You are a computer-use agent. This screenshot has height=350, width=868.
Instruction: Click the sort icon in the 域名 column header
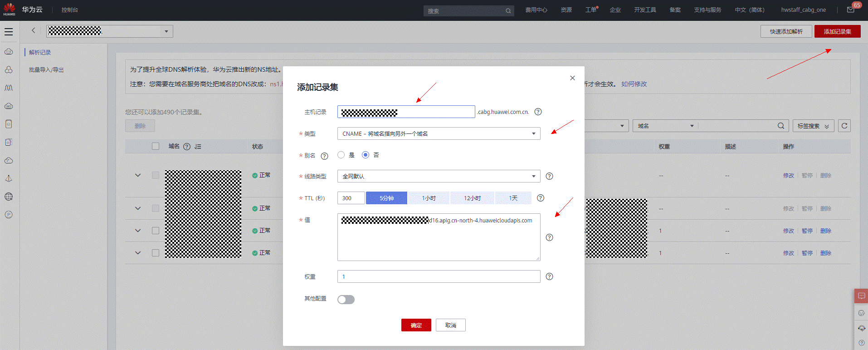click(198, 147)
